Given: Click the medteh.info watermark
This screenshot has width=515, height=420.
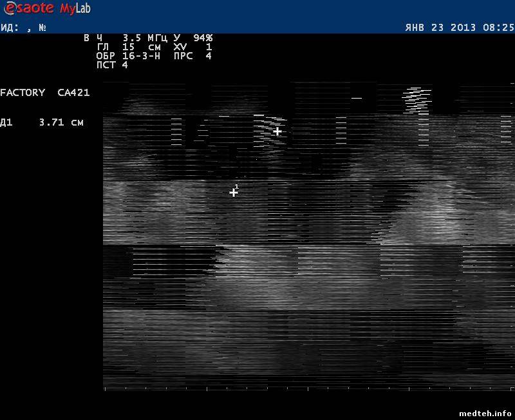Looking at the screenshot, I should [x=486, y=413].
